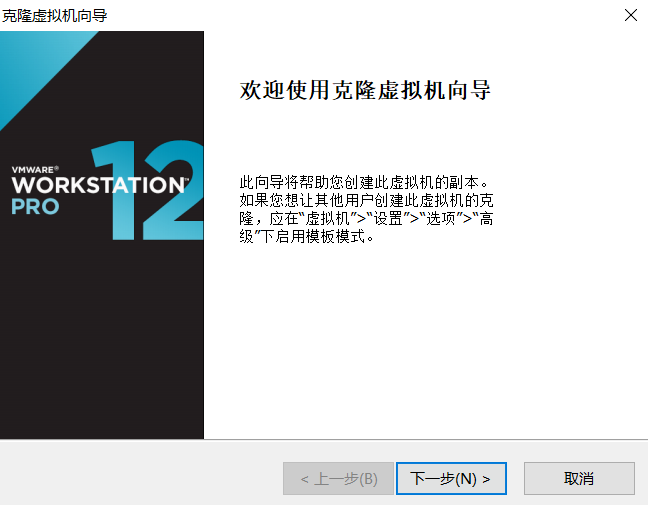Click the WORKSTATION logo text
The width and height of the screenshot is (648, 505).
point(99,185)
